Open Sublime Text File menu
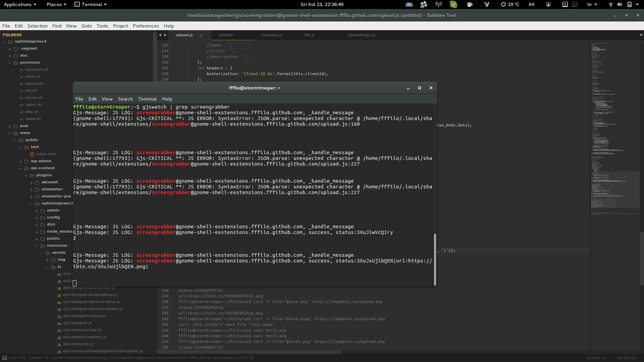This screenshot has height=362, width=644. click(6, 26)
